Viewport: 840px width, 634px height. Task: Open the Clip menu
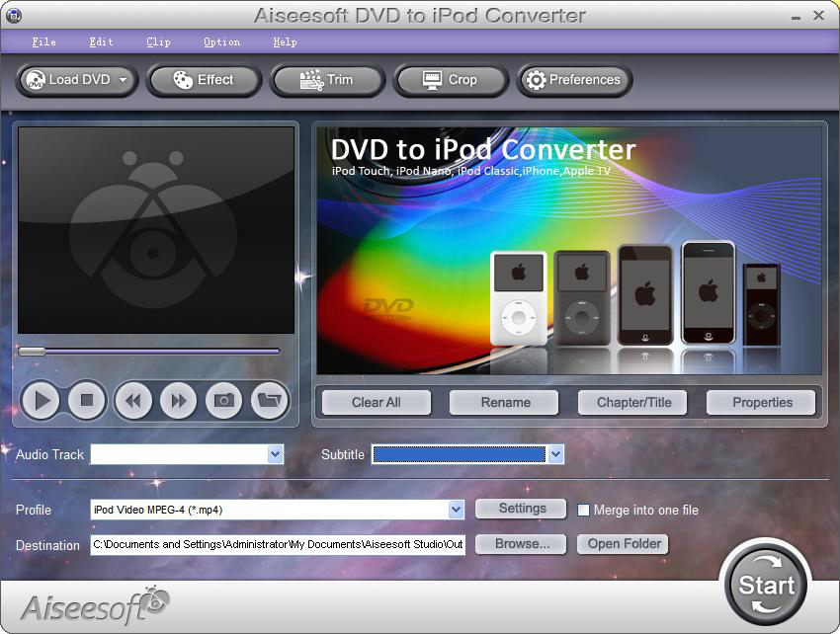158,41
